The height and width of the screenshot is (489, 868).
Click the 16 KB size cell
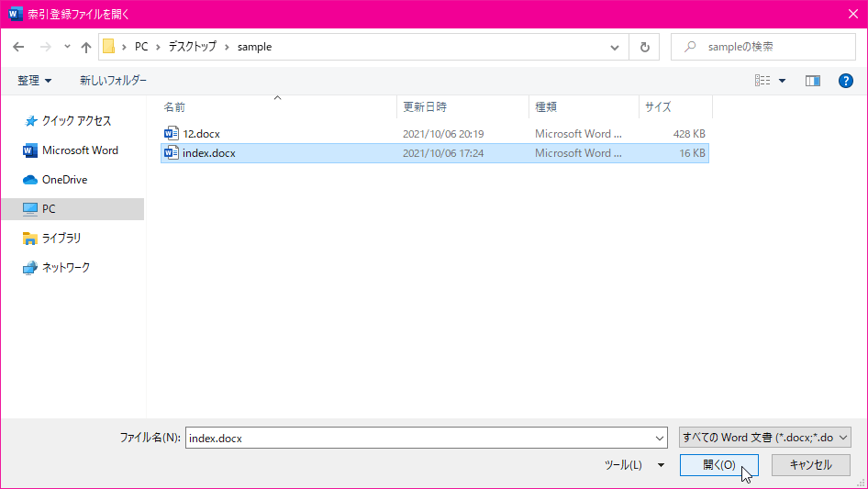click(x=693, y=153)
